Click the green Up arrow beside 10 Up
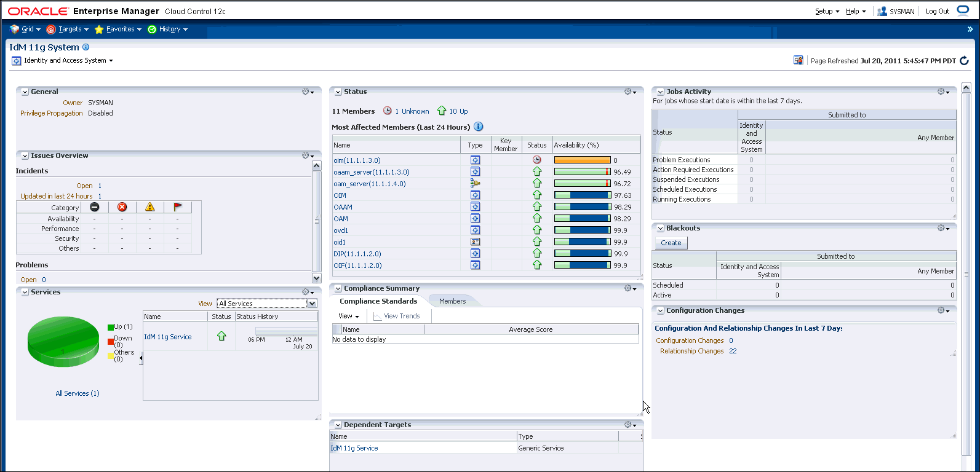 442,111
